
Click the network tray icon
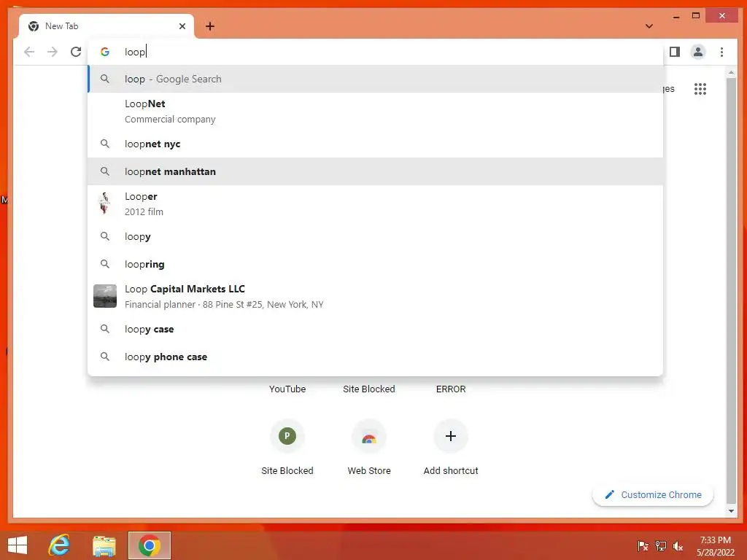[660, 546]
